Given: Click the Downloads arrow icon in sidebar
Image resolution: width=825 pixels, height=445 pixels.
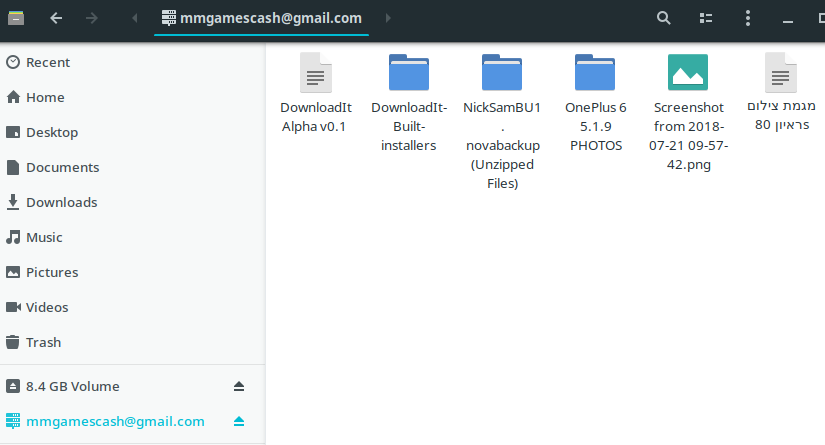Looking at the screenshot, I should [13, 202].
